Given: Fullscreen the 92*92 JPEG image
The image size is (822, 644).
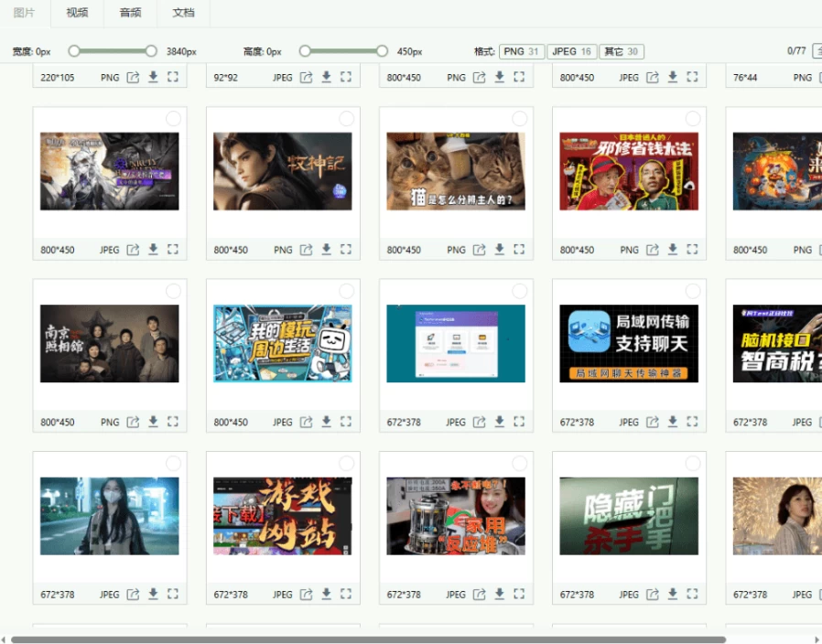Looking at the screenshot, I should coord(346,77).
